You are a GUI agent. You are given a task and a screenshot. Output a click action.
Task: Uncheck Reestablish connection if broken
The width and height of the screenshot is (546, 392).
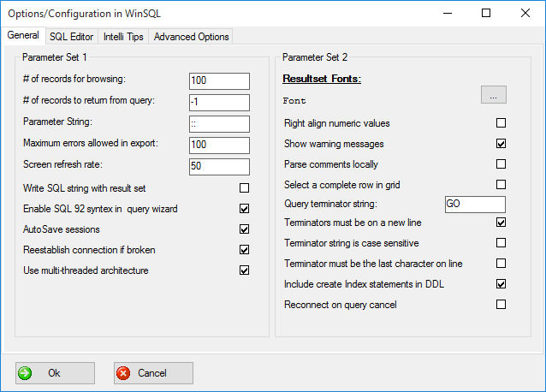click(x=244, y=250)
